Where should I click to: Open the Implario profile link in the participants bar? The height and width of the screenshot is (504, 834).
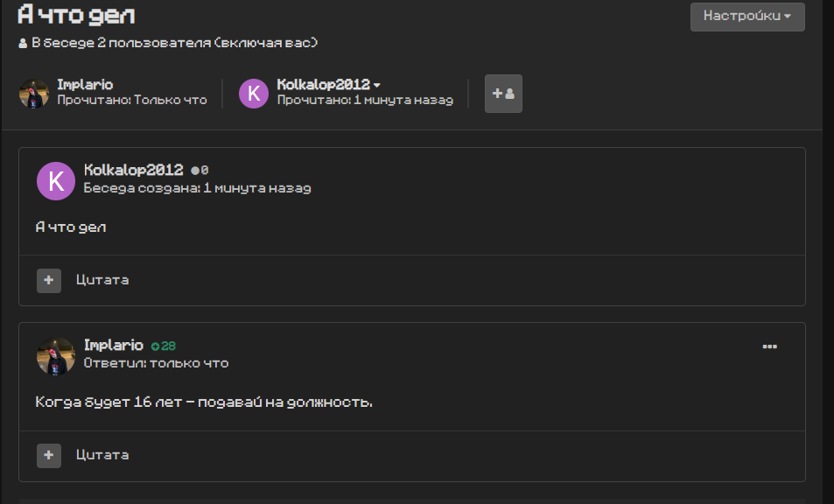pyautogui.click(x=85, y=85)
